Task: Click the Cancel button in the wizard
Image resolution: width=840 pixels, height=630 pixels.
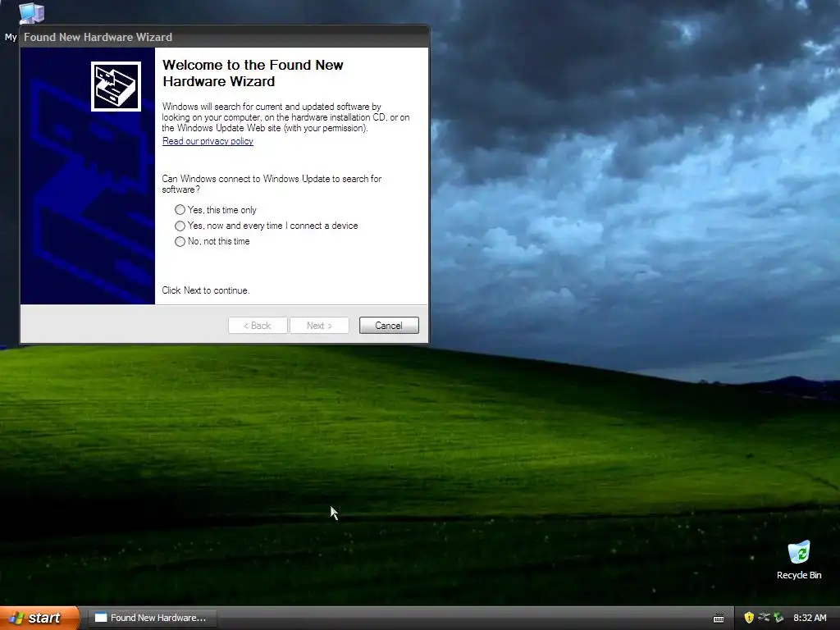Action: click(x=389, y=325)
